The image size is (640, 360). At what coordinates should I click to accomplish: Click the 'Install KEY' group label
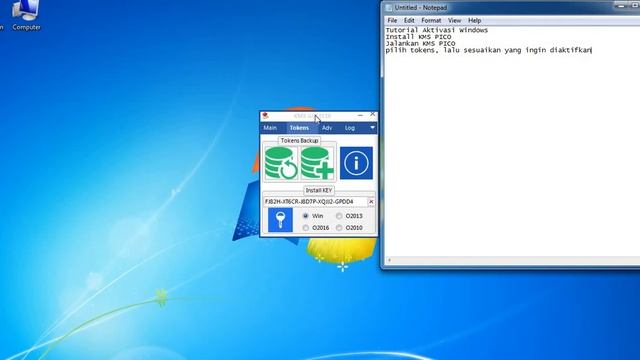[319, 190]
